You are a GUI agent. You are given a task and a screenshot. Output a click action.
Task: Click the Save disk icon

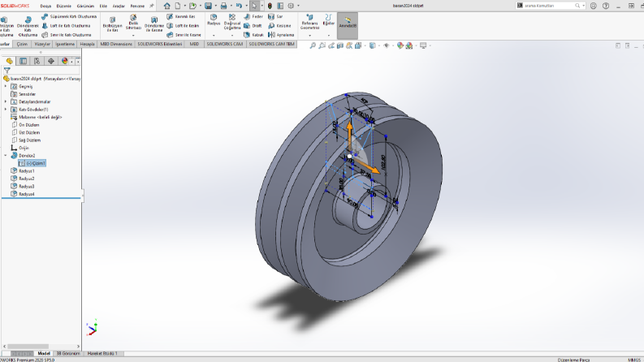208,6
